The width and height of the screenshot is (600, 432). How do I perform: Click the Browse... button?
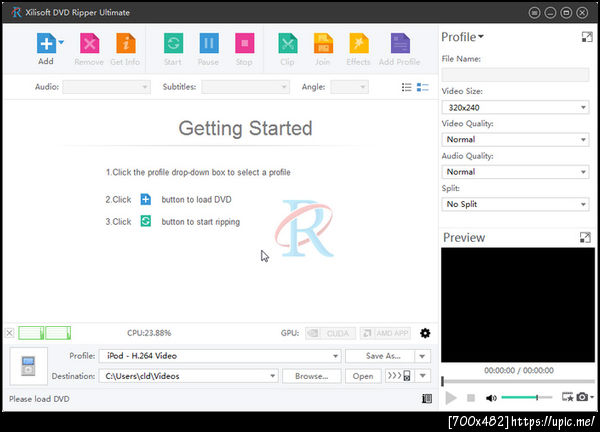311,376
